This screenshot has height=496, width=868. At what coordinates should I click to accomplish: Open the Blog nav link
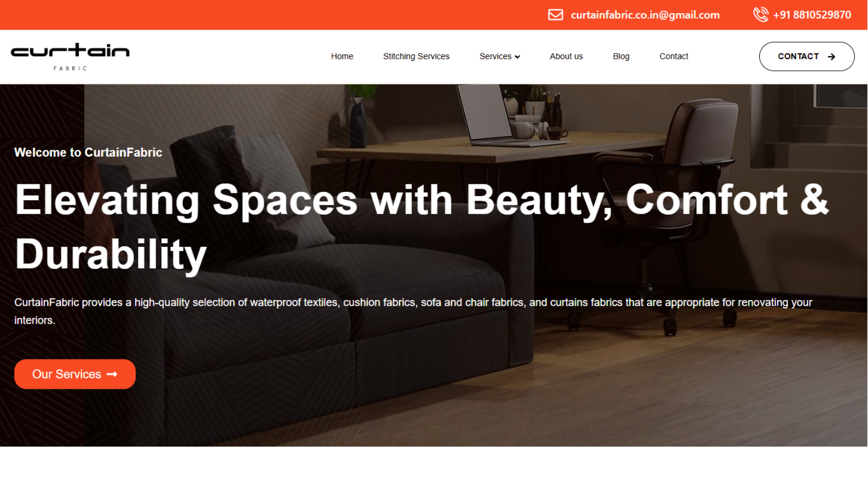tap(621, 56)
